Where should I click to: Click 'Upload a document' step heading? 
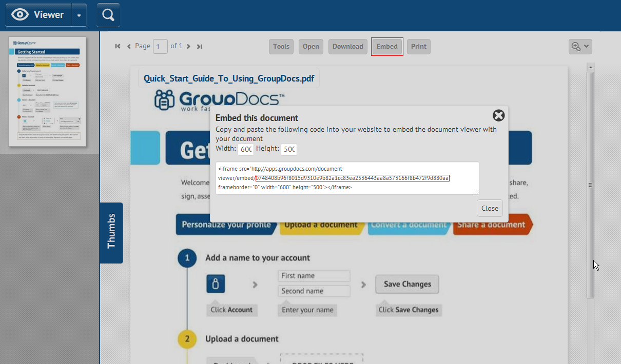click(242, 339)
